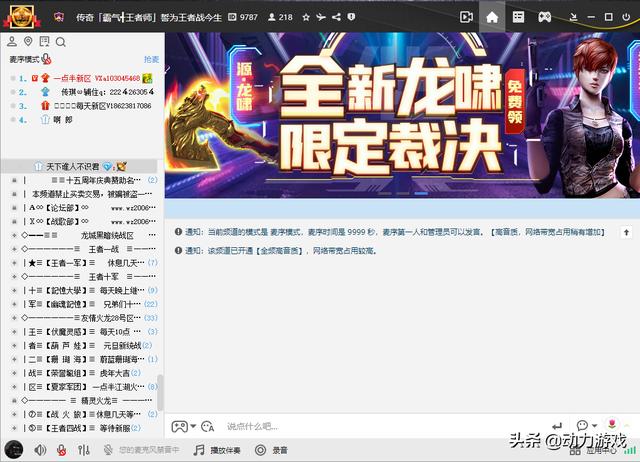Click the location pin icon in sidebar

tap(28, 41)
